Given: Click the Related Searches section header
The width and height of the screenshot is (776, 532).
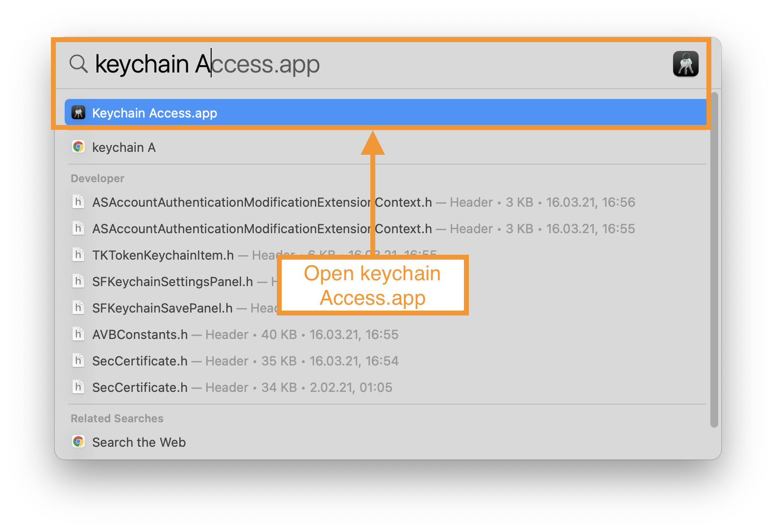Looking at the screenshot, I should [x=117, y=418].
